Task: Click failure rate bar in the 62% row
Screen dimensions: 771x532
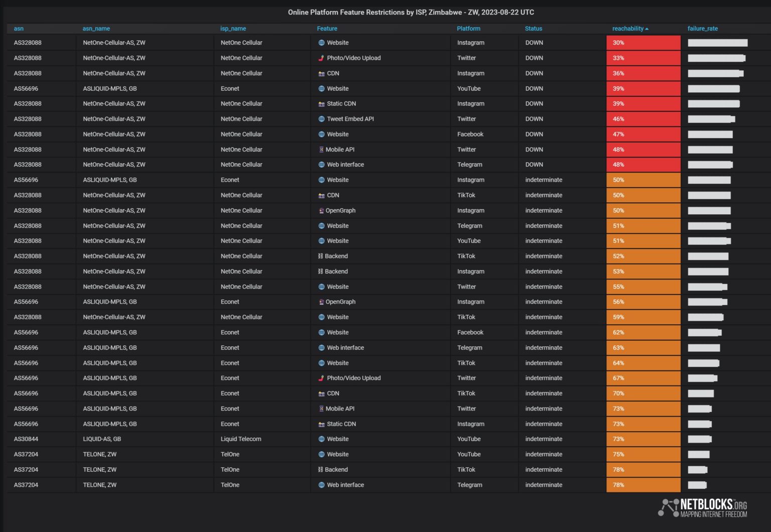Action: [705, 333]
